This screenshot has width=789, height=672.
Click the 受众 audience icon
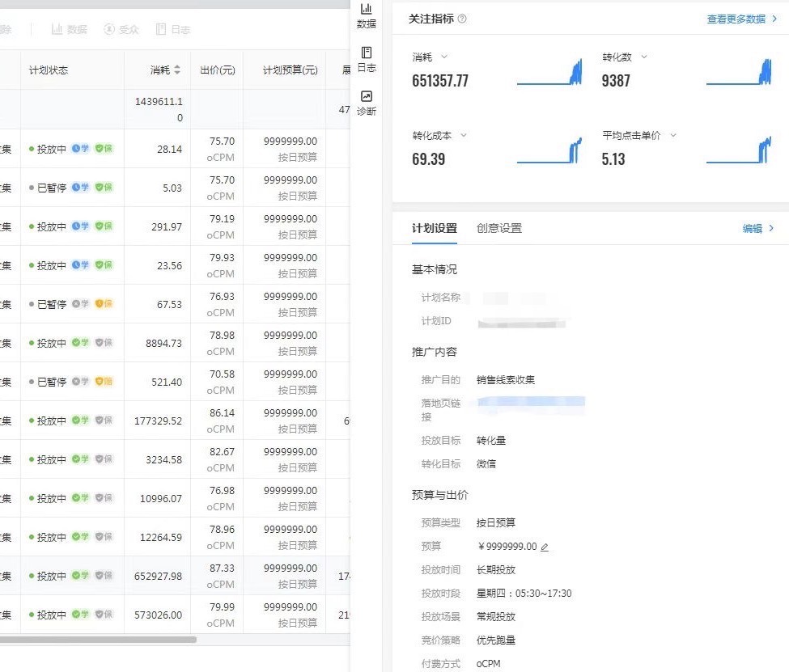[121, 29]
